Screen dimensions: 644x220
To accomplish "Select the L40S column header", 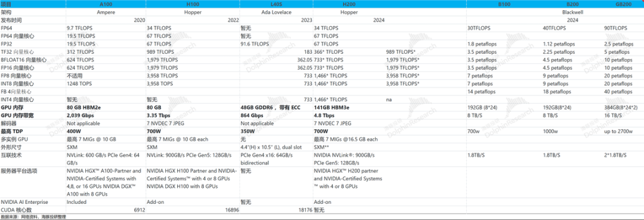I will [277, 4].
